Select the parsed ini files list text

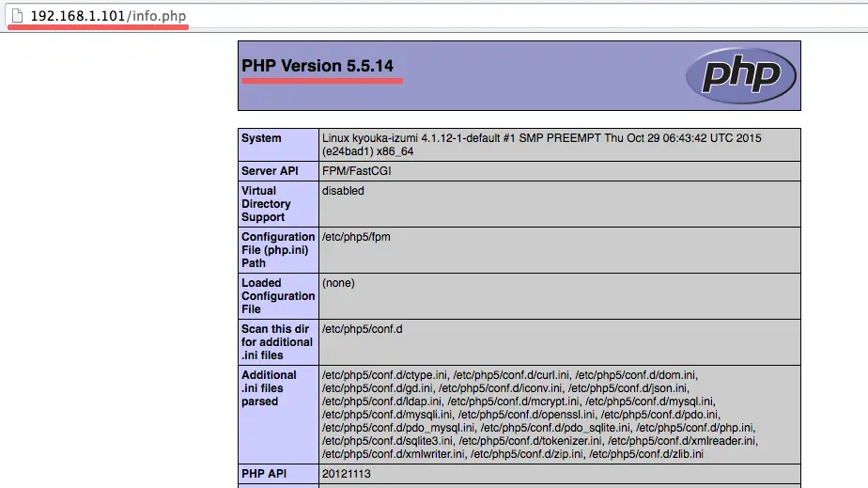[540, 415]
